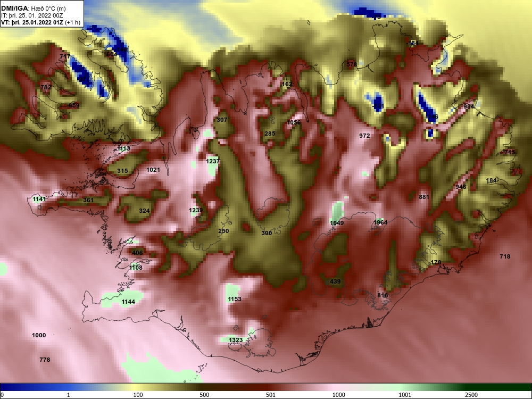532x399 pixels.
Task: Click the 972 map value
Action: pyautogui.click(x=364, y=135)
